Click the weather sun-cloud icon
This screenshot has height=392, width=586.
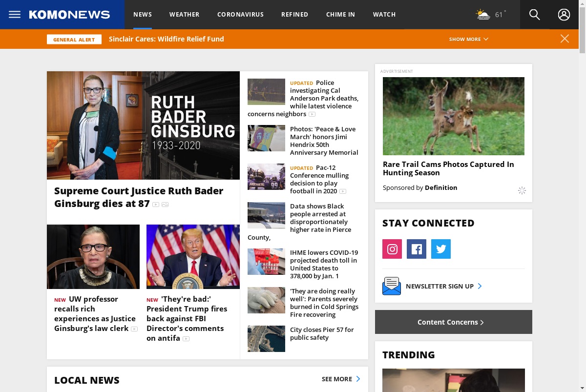[x=483, y=14]
